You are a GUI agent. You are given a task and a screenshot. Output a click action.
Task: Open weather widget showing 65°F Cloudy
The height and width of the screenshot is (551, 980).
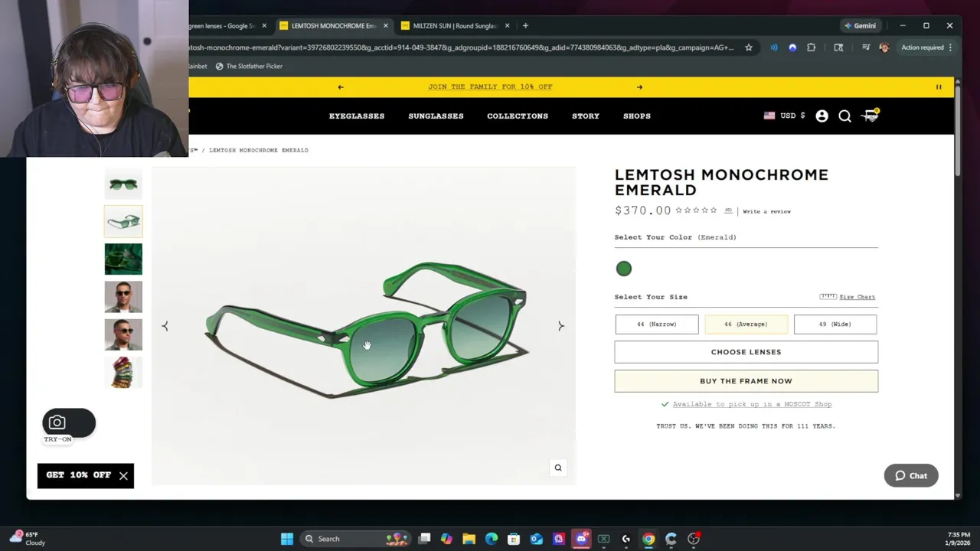27,539
